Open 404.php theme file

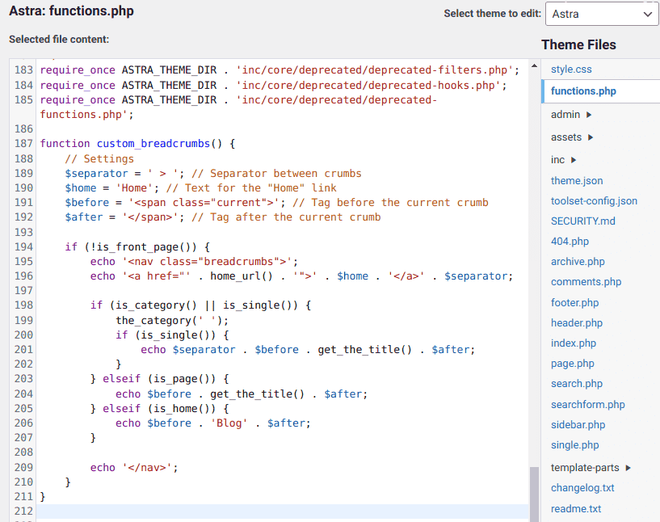pyautogui.click(x=570, y=241)
